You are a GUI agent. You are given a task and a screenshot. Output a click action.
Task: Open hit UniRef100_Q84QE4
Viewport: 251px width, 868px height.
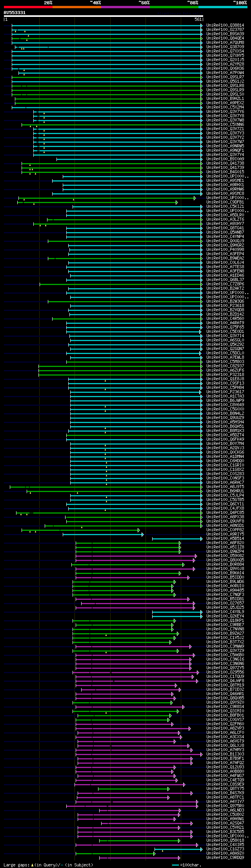tap(225, 38)
